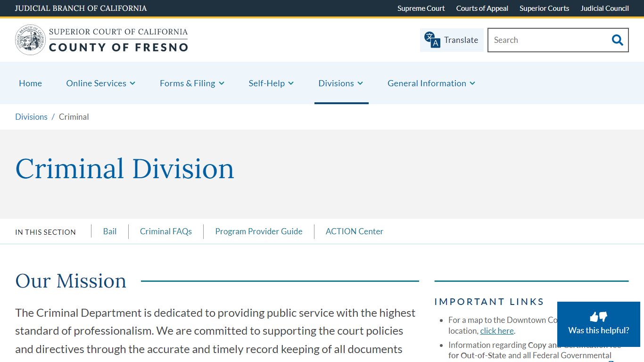Open the ACTION Center link
Image resolution: width=644 pixels, height=362 pixels.
pyautogui.click(x=355, y=231)
